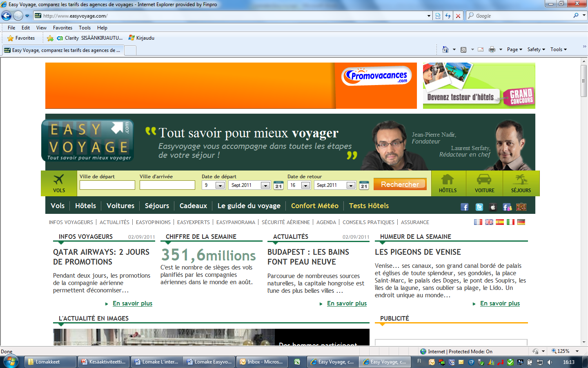
Task: Open Inbox - Microsoft taskbar item
Action: (x=261, y=362)
